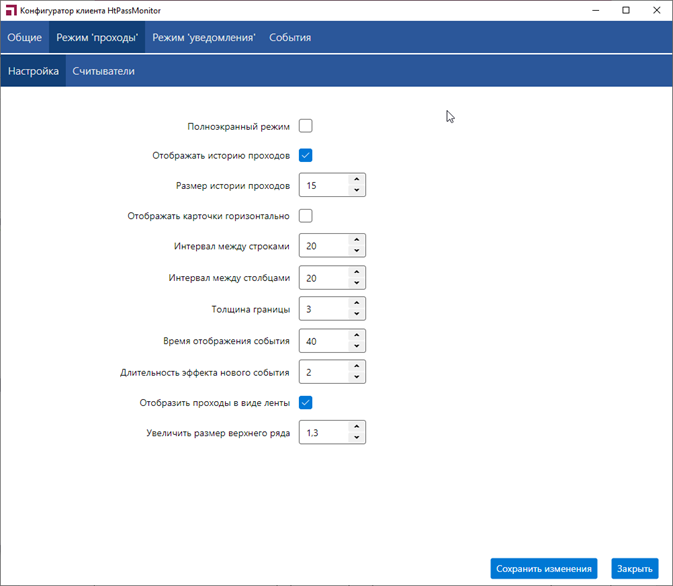Go to the 'События' tab
This screenshot has width=673, height=586.
[x=290, y=38]
